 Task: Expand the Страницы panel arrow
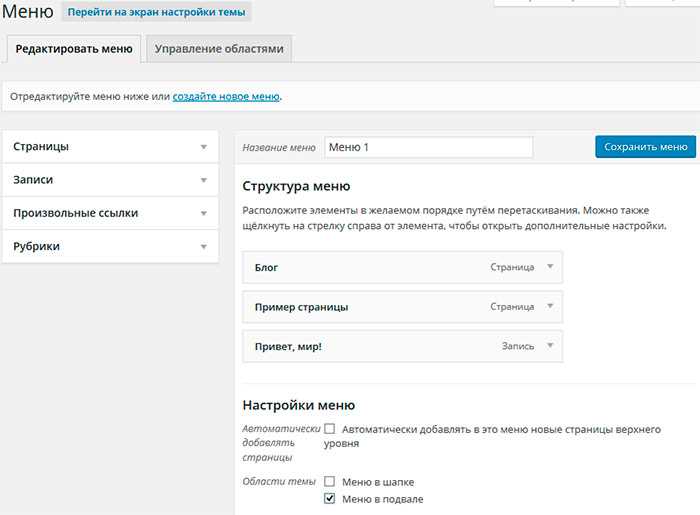[x=204, y=147]
